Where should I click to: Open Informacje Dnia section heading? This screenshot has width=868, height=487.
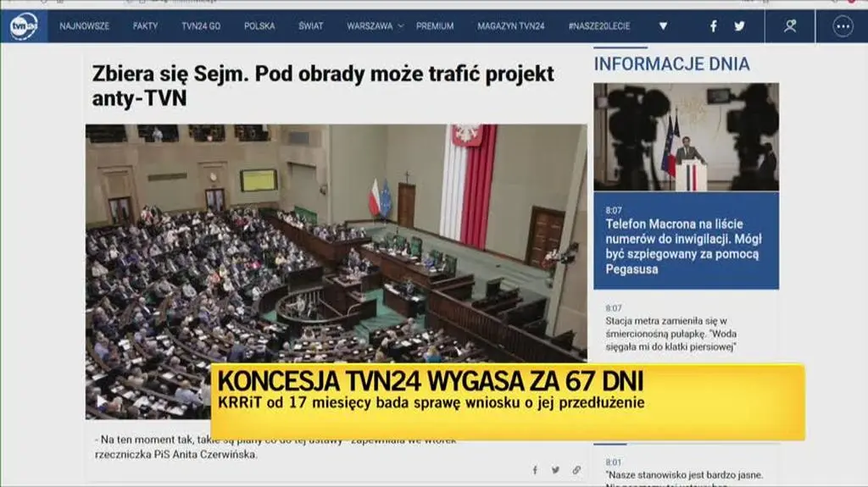coord(671,64)
